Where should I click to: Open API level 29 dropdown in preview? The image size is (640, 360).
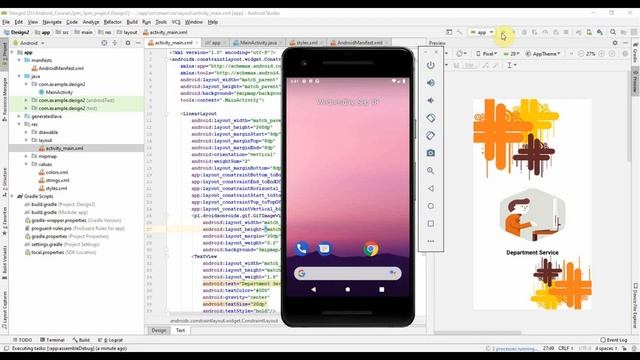[511, 54]
